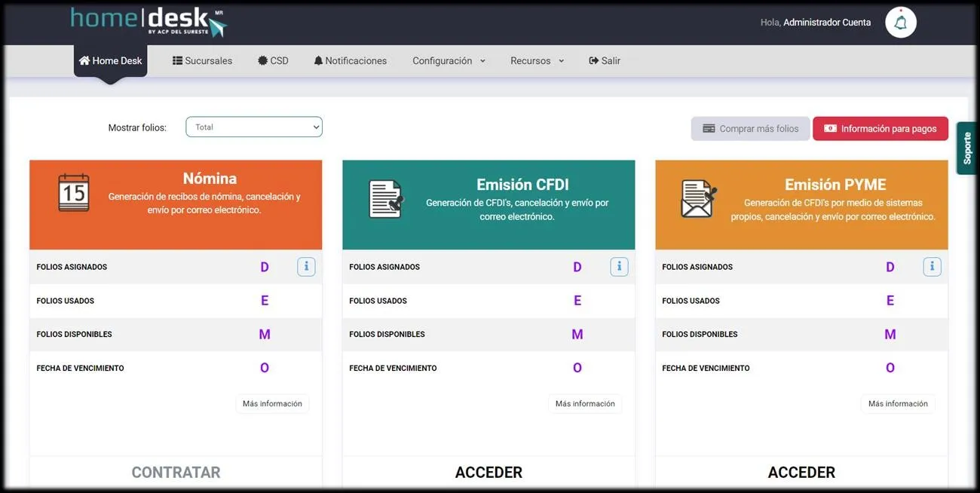Expand the Configuración menu
The image size is (980, 493).
pyautogui.click(x=449, y=61)
